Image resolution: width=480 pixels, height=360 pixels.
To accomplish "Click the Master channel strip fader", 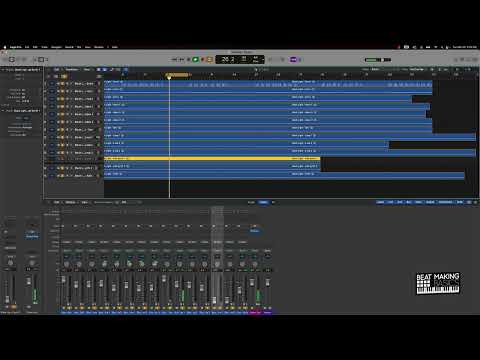I will coord(267,283).
